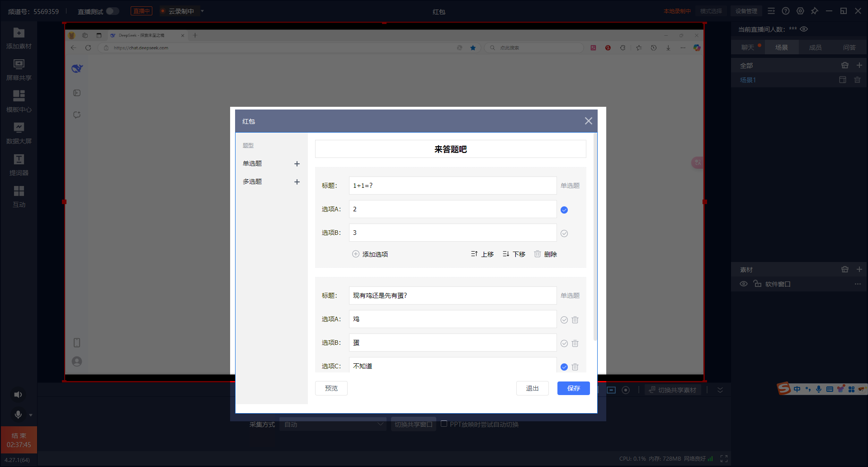Image resolution: width=868 pixels, height=467 pixels.
Task: Add a 单选题 single choice question
Action: (297, 164)
